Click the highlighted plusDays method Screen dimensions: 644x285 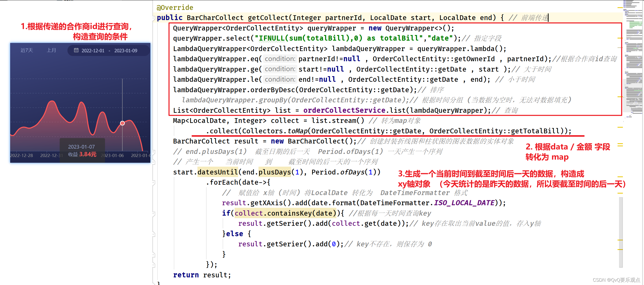point(275,172)
